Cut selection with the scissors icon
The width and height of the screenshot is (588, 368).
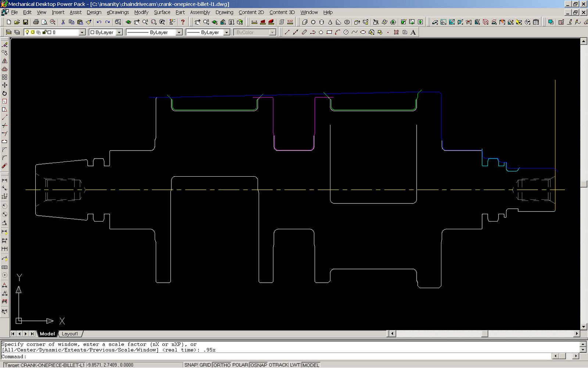point(63,22)
